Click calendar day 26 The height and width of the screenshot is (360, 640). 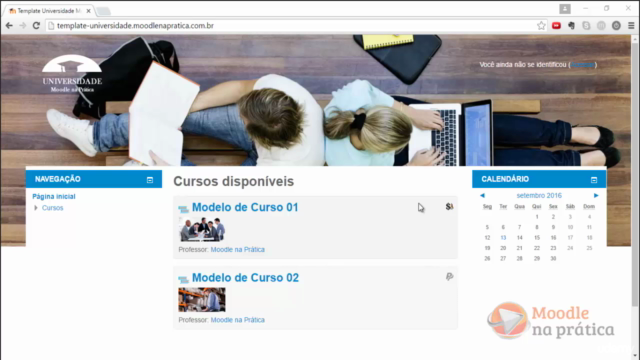click(x=487, y=258)
